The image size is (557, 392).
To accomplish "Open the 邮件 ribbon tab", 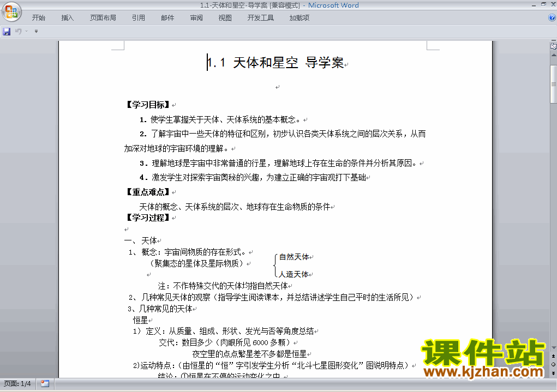I will [x=167, y=18].
